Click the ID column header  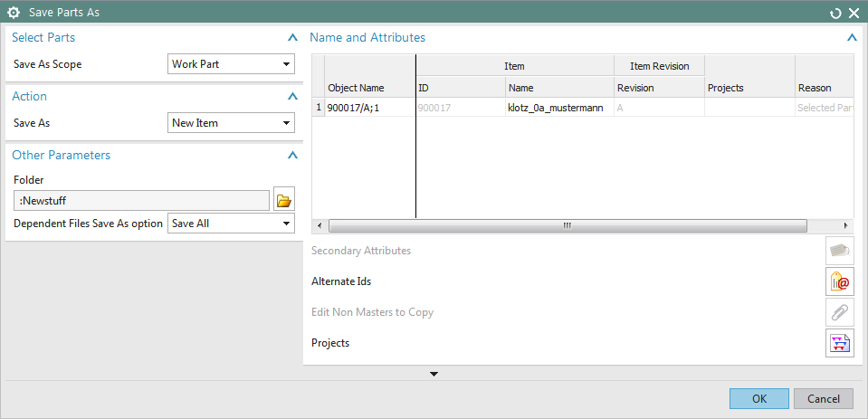click(x=461, y=88)
